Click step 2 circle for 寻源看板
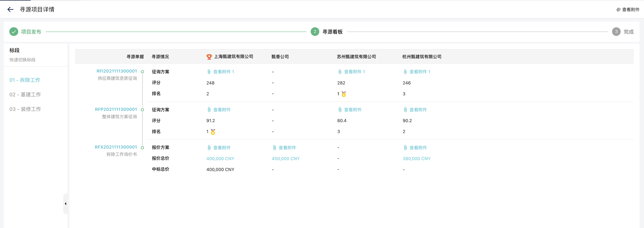Screen dimensions: 644x228 pyautogui.click(x=315, y=32)
